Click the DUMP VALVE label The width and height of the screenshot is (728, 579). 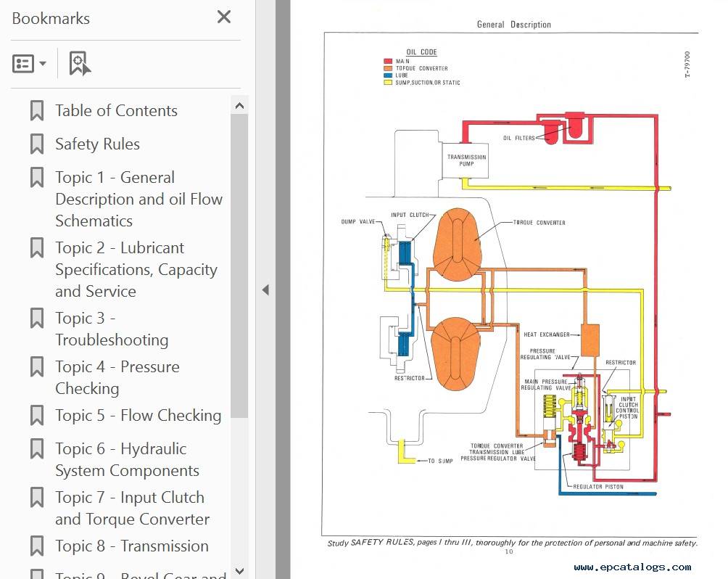click(x=358, y=221)
